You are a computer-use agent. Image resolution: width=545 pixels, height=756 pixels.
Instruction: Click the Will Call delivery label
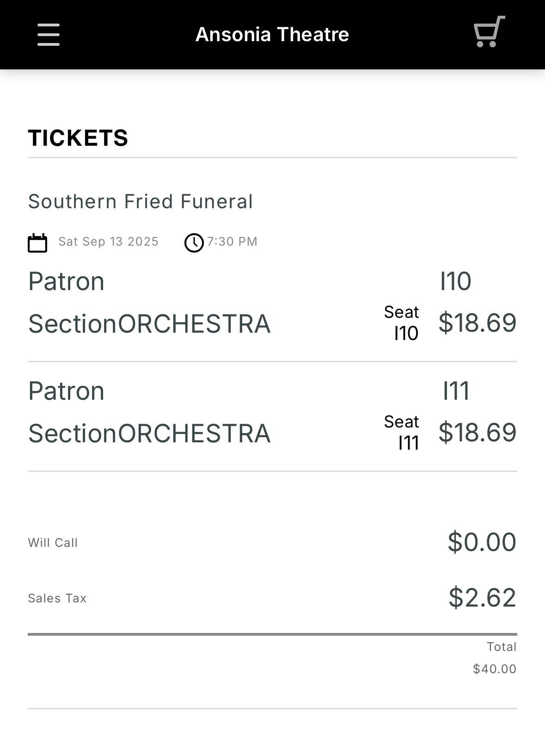tap(53, 543)
